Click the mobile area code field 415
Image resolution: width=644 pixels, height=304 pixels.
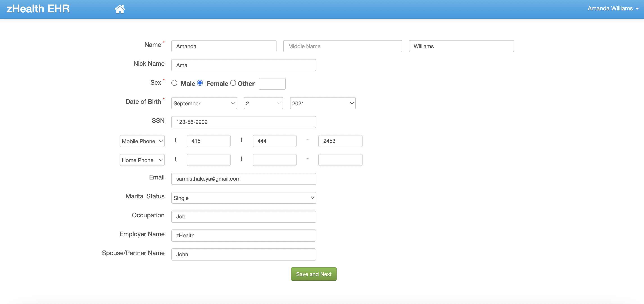209,141
